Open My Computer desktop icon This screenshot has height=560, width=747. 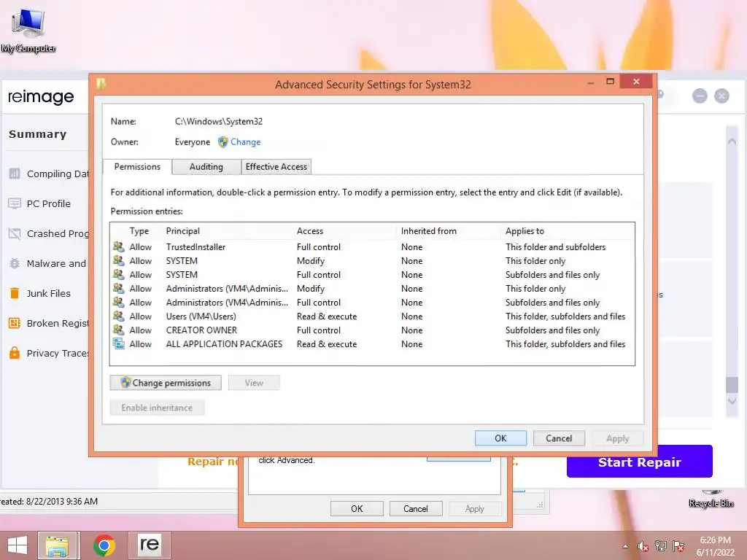28,31
